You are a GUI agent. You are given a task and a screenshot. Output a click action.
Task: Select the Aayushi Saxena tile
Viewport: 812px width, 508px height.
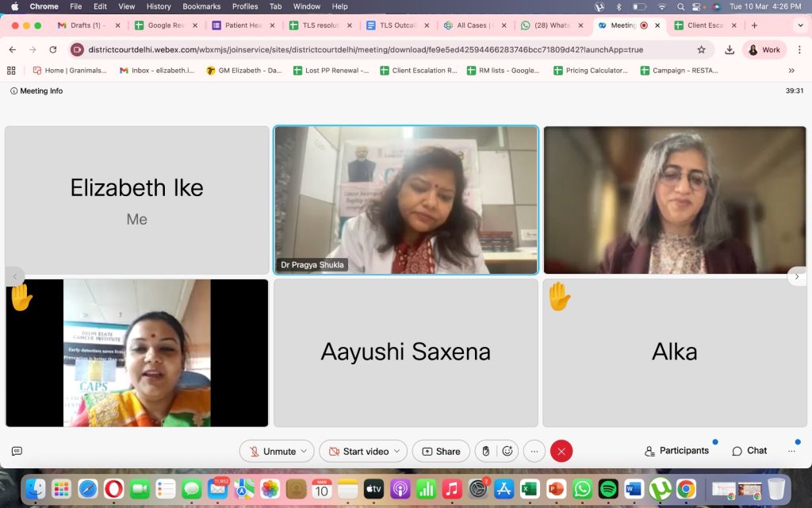406,352
